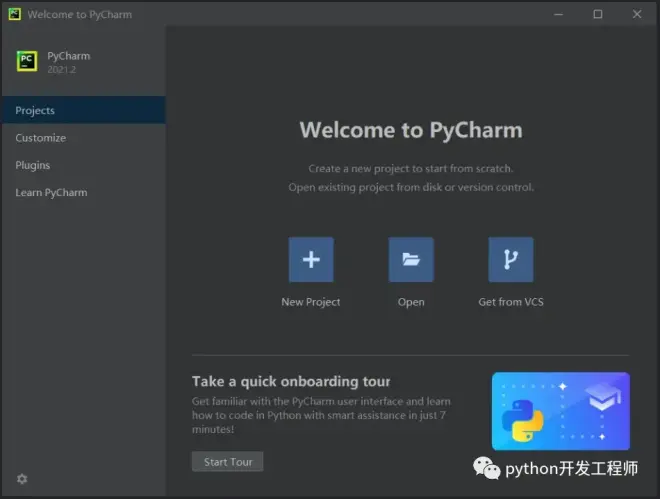Screen dimensions: 660x499
Task: Start the onboarding tour with Start Tour
Action: (x=228, y=462)
